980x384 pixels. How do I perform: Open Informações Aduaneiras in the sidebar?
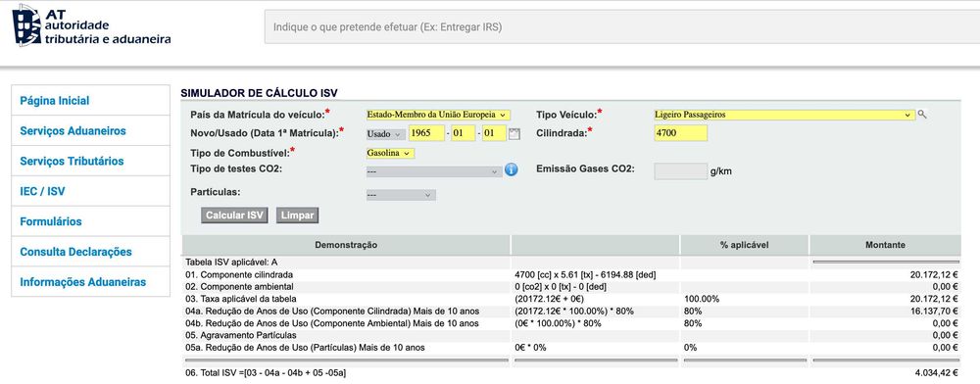90,281
